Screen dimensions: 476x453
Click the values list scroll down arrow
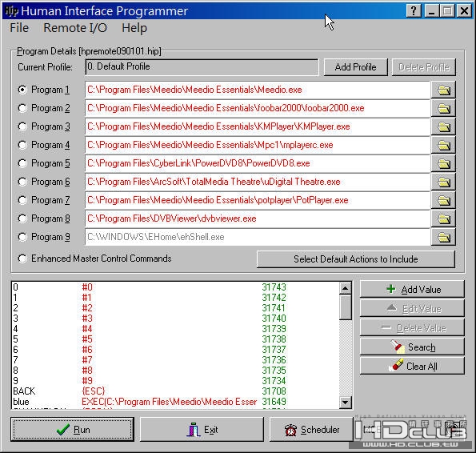(x=345, y=403)
